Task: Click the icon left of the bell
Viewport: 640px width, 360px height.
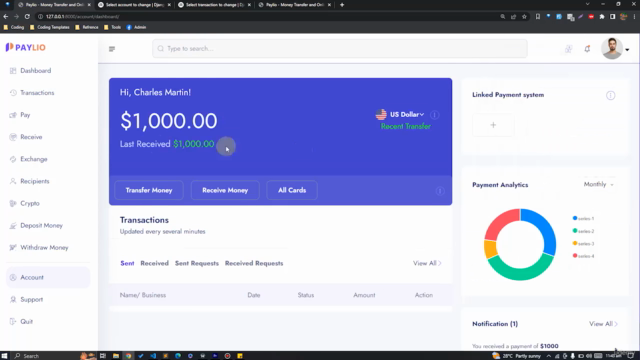Action: click(x=568, y=49)
